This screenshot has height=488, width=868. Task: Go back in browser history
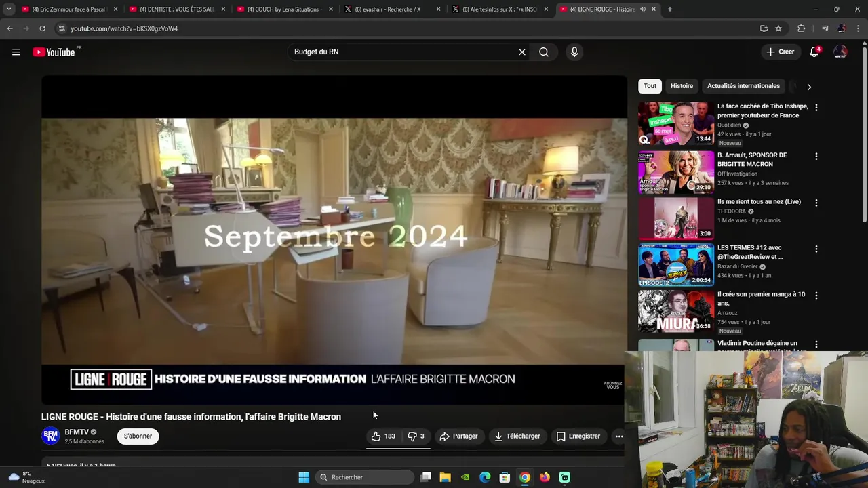(x=9, y=28)
